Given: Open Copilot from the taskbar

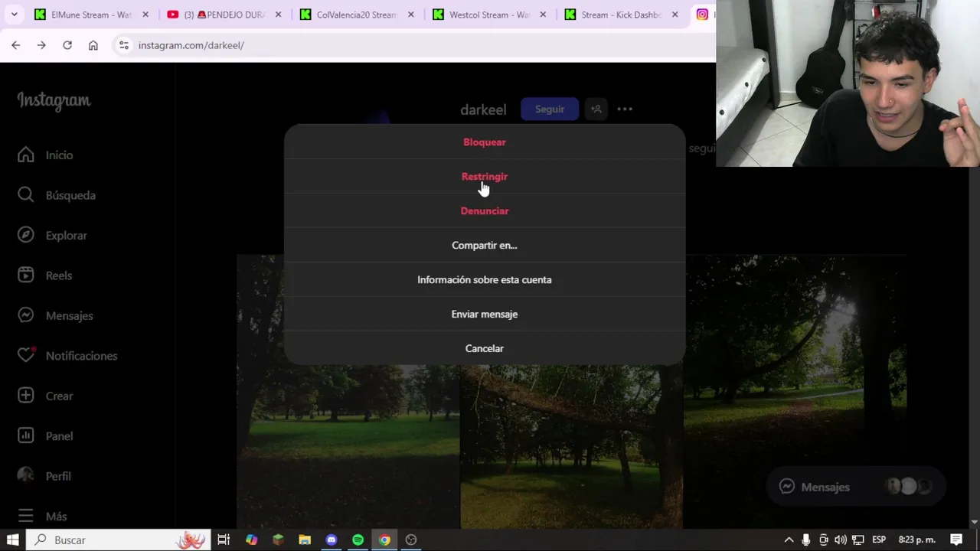Looking at the screenshot, I should pos(251,540).
